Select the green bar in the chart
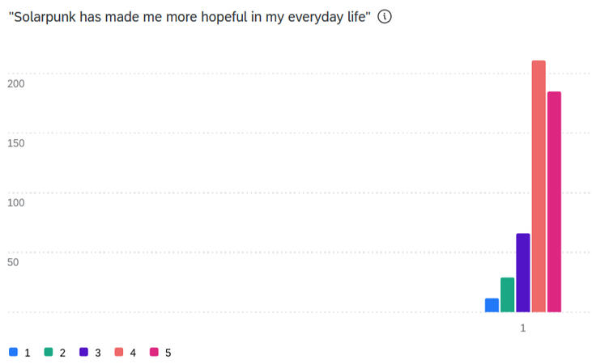 click(x=507, y=294)
